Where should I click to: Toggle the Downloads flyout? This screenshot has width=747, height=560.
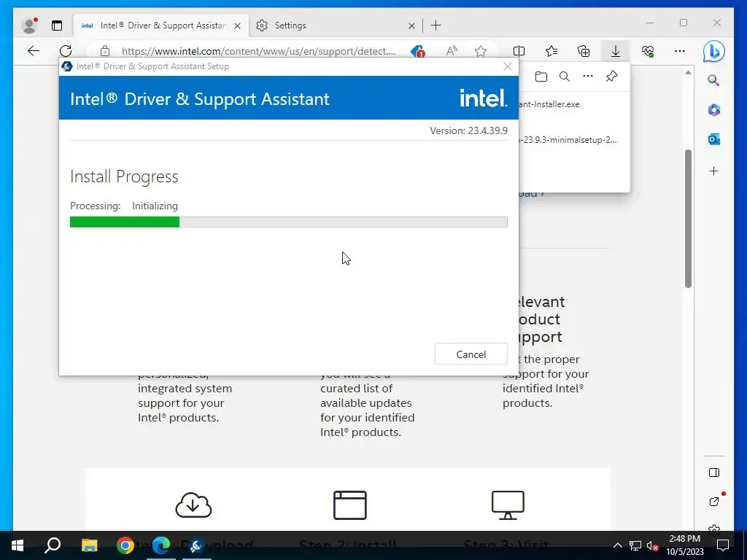[x=616, y=51]
